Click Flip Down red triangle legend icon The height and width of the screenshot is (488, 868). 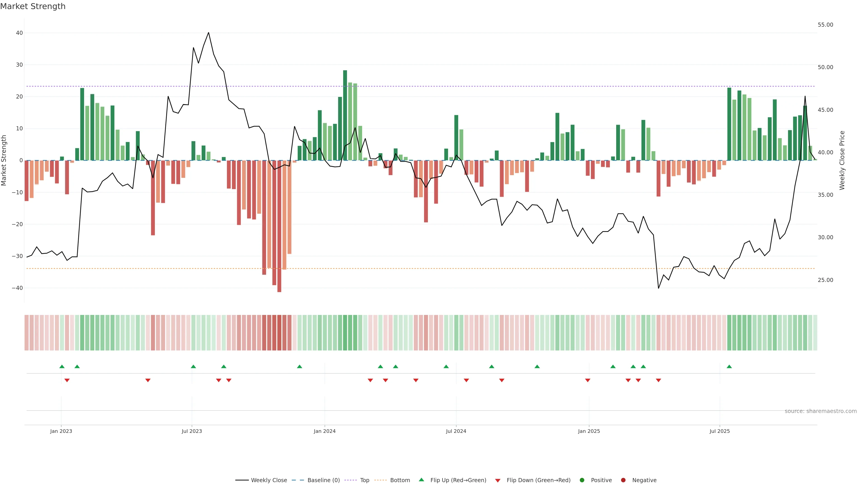pyautogui.click(x=498, y=480)
